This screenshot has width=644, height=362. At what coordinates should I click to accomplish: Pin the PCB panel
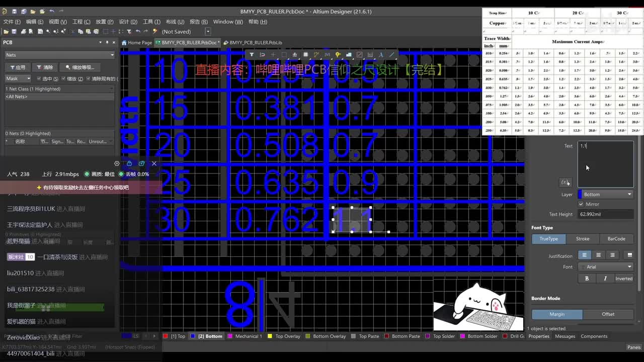pos(107,43)
